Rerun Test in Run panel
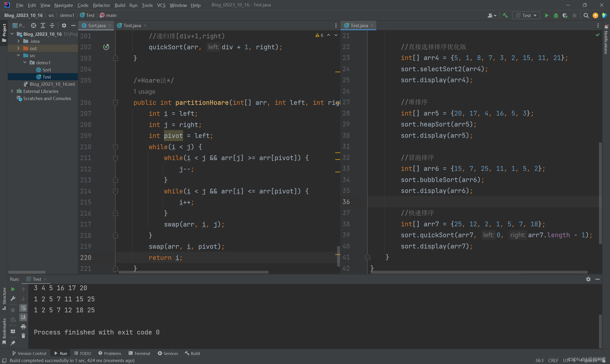The width and height of the screenshot is (610, 364). [x=13, y=289]
